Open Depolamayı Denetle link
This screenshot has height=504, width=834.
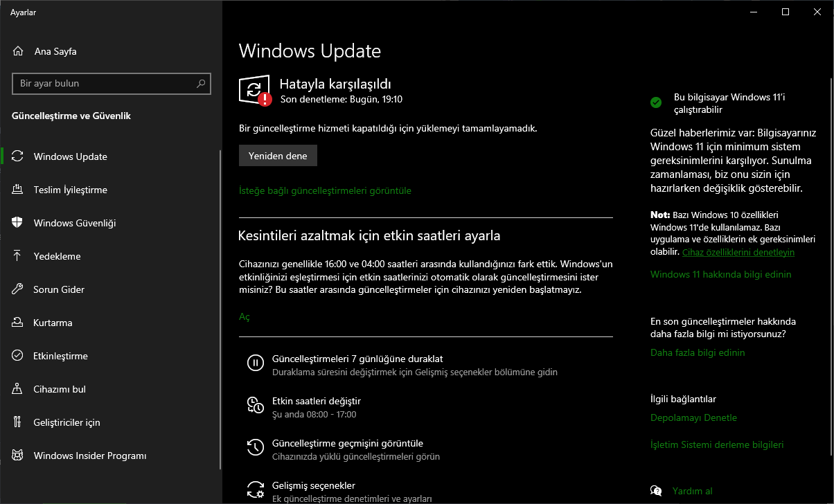coord(693,417)
